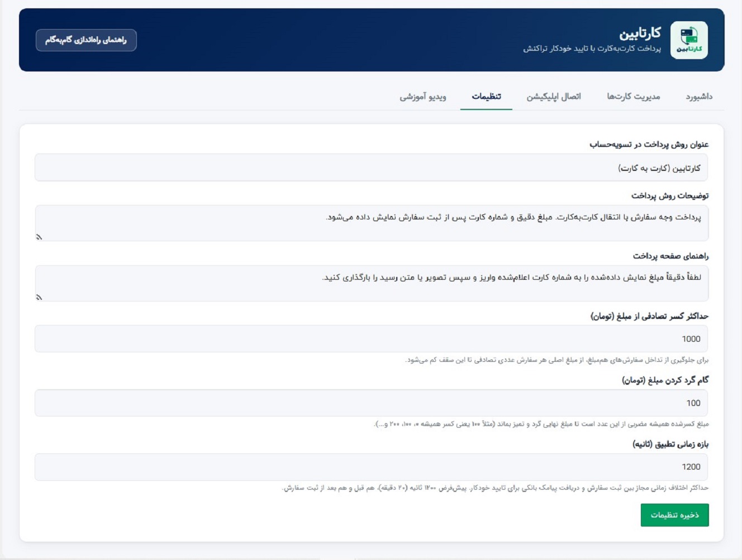
Task: Click the بازه زمانی تطبیق seconds field
Action: pos(371,467)
